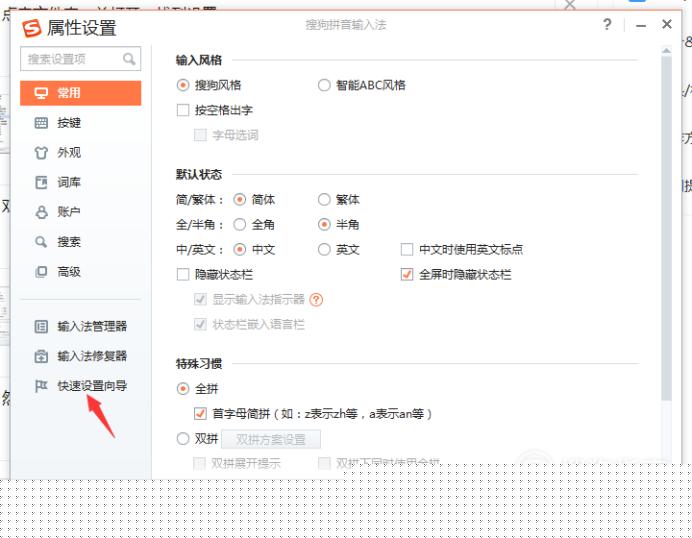
Task: Toggle 隐藏状态栏 checkbox
Action: (183, 275)
